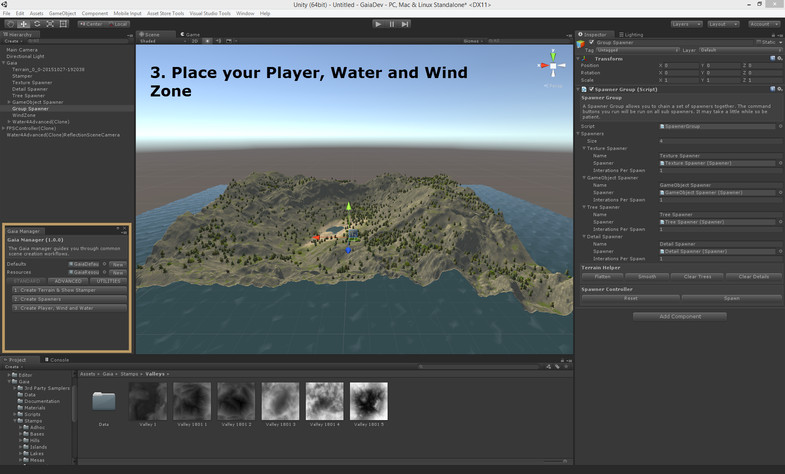
Task: Toggle 2D scene view mode
Action: (x=195, y=41)
